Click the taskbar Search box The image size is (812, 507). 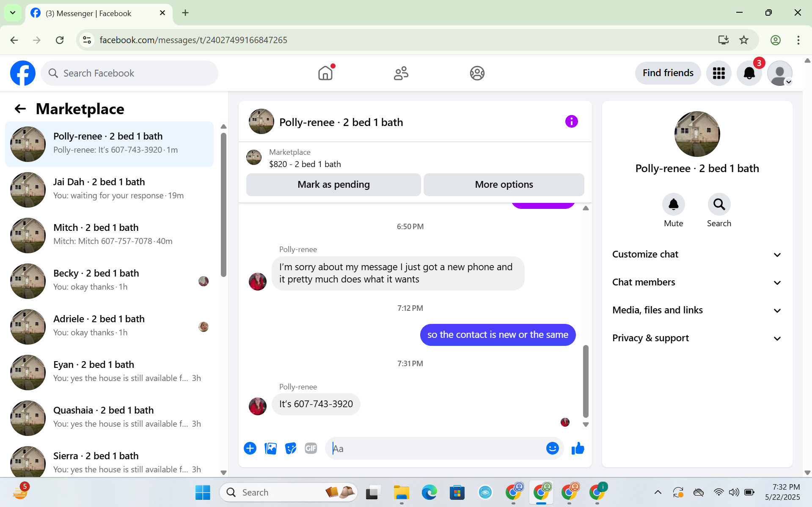pos(289,492)
